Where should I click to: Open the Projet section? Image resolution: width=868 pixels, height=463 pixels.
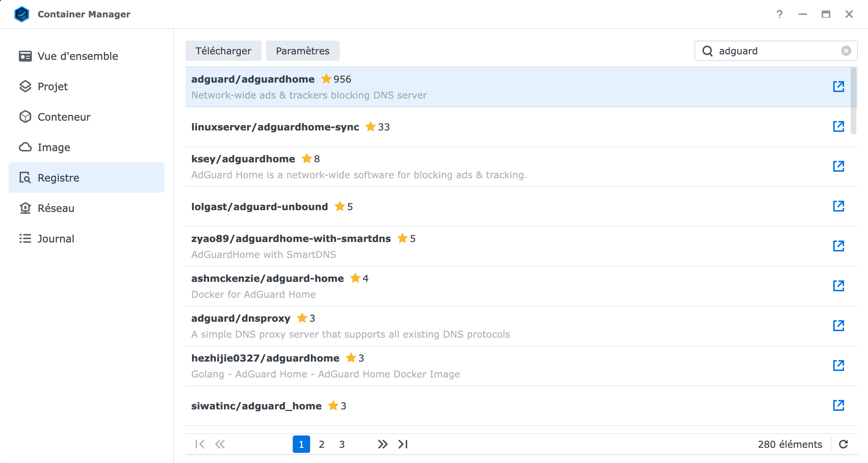[x=87, y=87]
